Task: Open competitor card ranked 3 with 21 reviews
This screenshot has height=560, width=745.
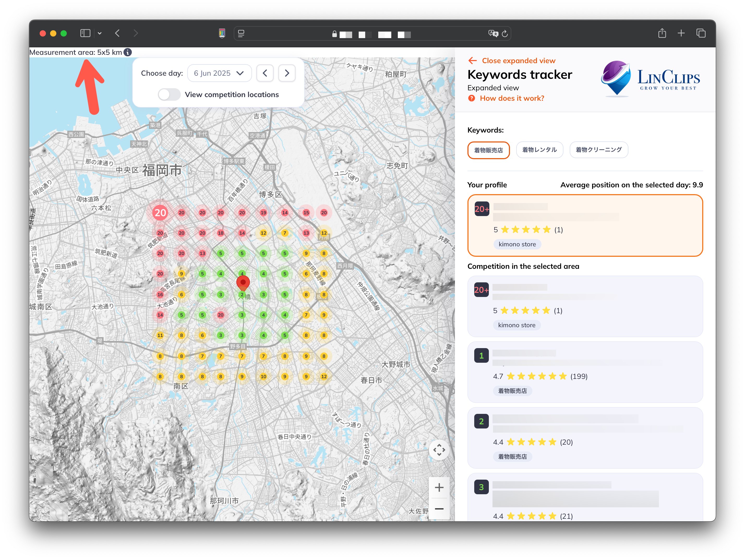Action: point(585,497)
